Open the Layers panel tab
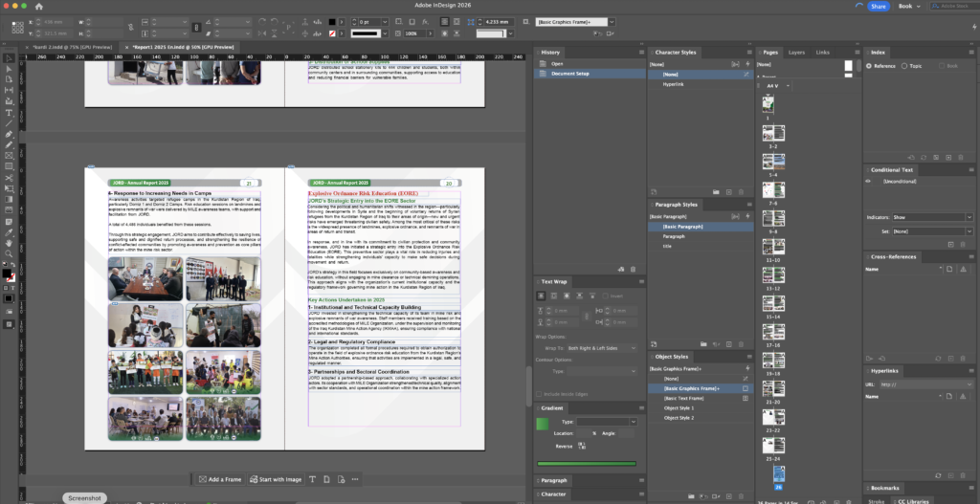Image resolution: width=980 pixels, height=504 pixels. tap(796, 53)
